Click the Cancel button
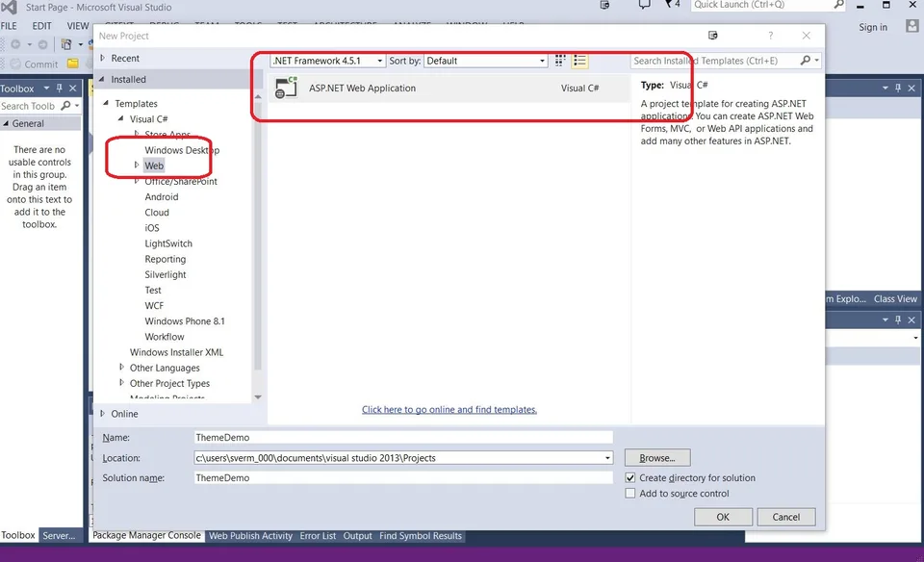 786,517
